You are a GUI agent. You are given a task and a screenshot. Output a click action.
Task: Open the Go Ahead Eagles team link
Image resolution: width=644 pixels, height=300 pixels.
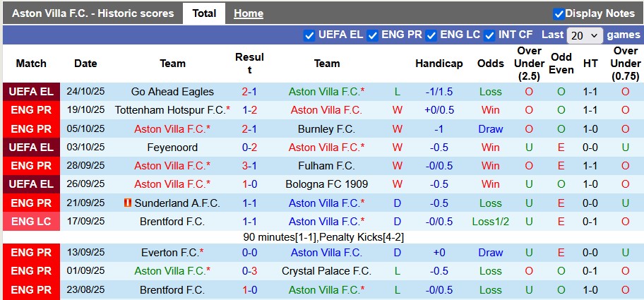coord(172,92)
